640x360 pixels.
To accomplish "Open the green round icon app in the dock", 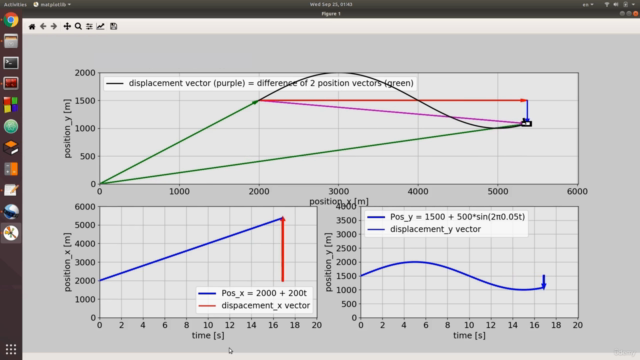I will click(11, 127).
